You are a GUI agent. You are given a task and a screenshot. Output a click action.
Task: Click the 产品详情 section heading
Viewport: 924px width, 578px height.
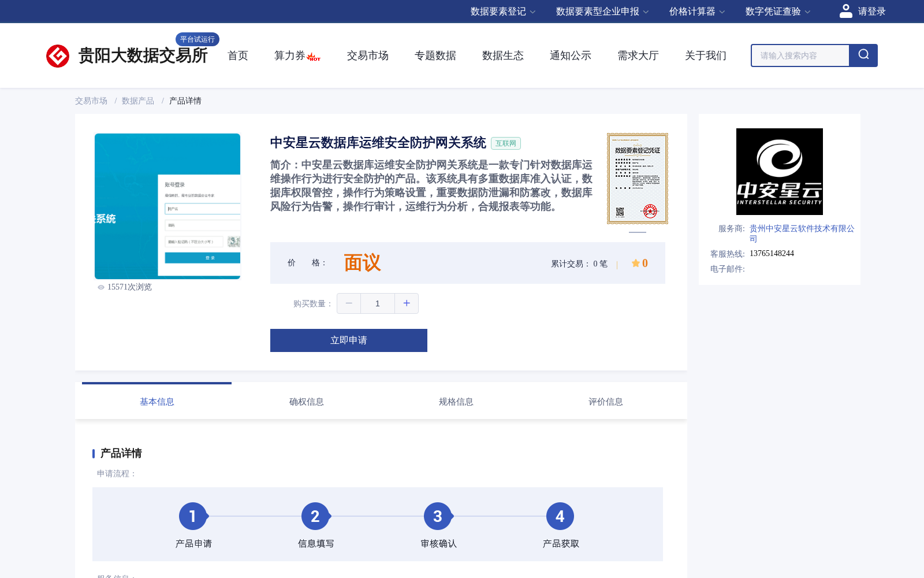[121, 453]
